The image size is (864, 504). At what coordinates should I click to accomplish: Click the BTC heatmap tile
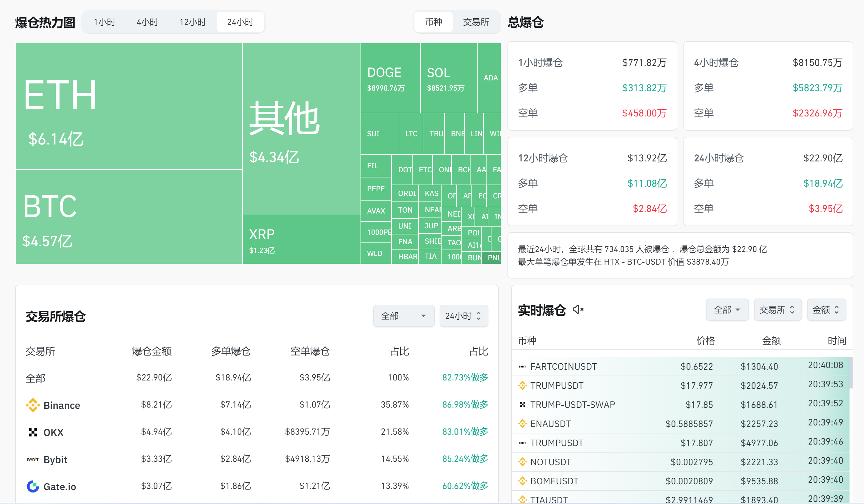129,217
